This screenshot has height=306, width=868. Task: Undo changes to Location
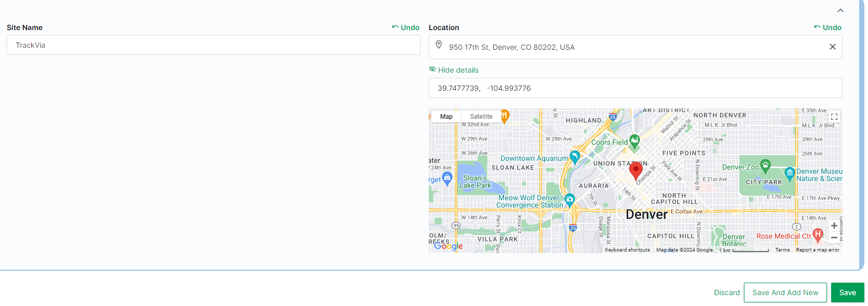[828, 27]
